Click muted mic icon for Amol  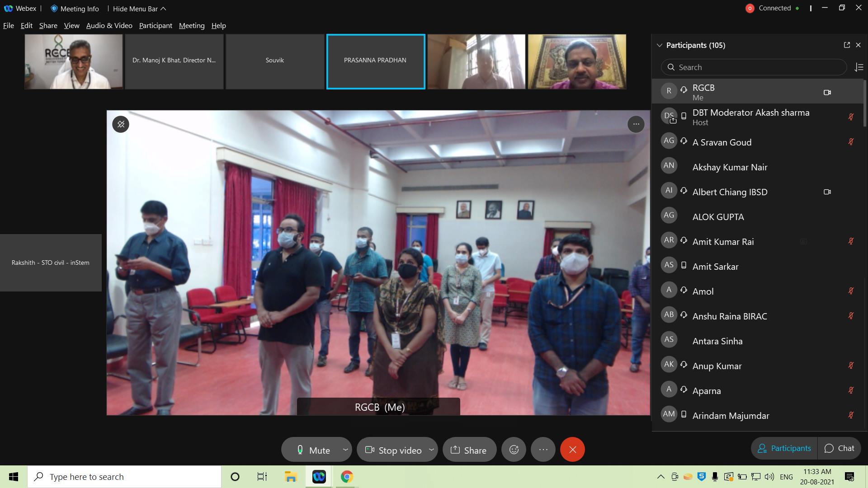point(851,291)
